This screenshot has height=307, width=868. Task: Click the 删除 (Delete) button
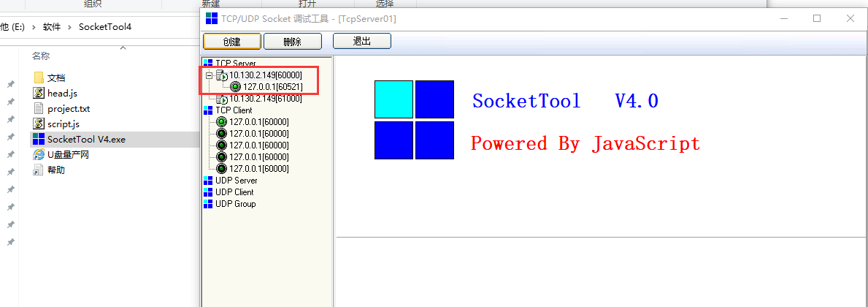(x=292, y=42)
